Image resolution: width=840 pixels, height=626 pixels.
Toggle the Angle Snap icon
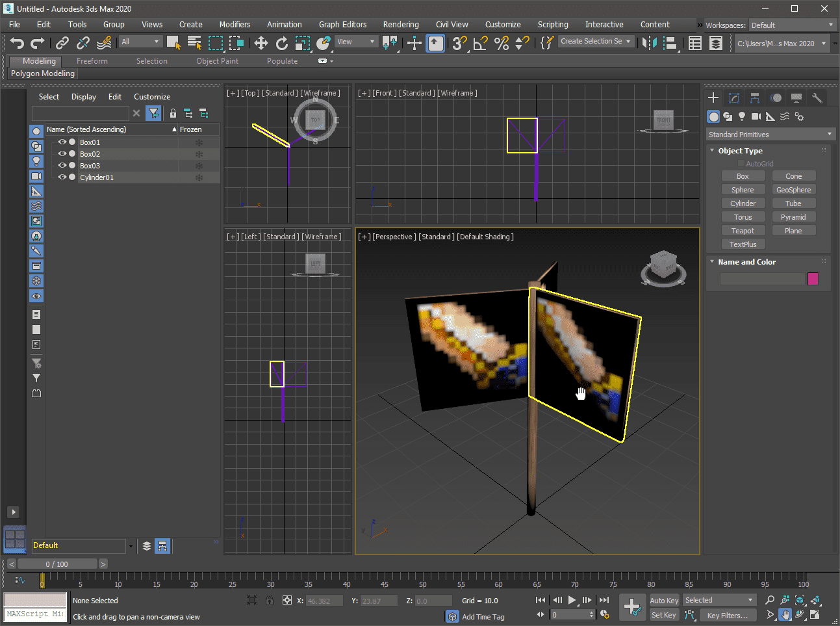(480, 43)
